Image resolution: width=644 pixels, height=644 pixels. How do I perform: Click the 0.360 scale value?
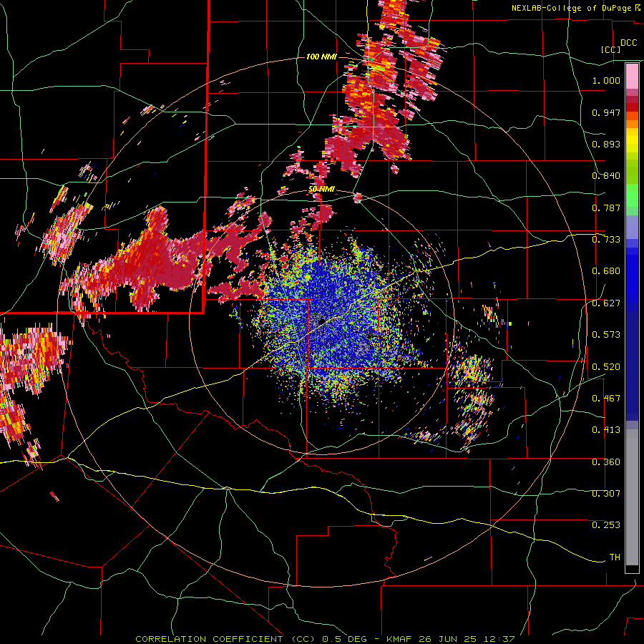pyautogui.click(x=606, y=462)
